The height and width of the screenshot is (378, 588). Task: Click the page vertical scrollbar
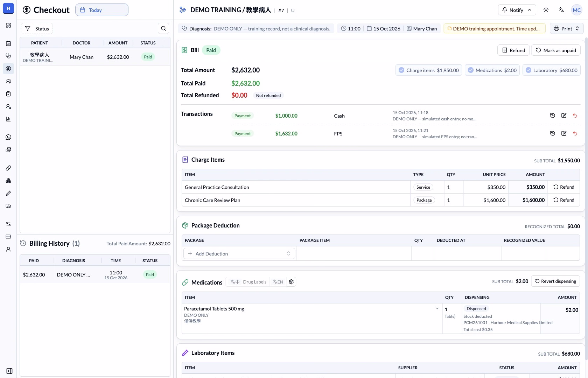click(x=586, y=199)
